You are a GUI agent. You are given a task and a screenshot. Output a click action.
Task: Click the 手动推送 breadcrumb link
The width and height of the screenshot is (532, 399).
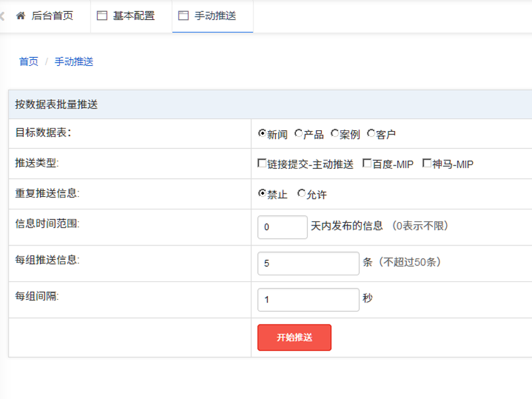[74, 61]
